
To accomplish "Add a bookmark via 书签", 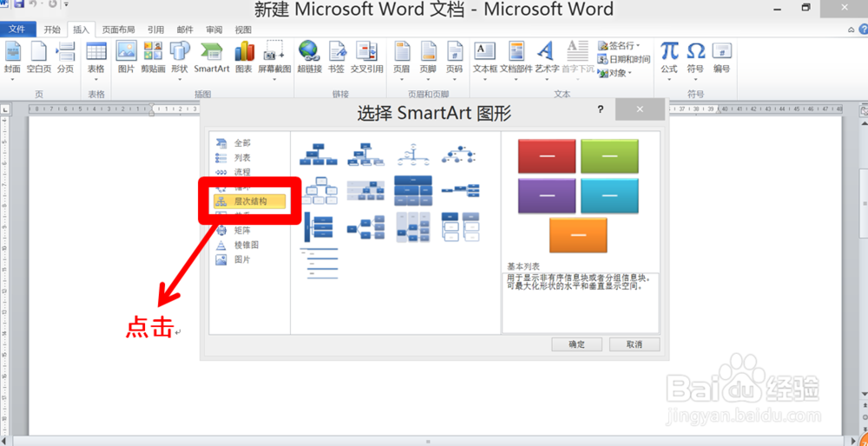I will pos(336,58).
